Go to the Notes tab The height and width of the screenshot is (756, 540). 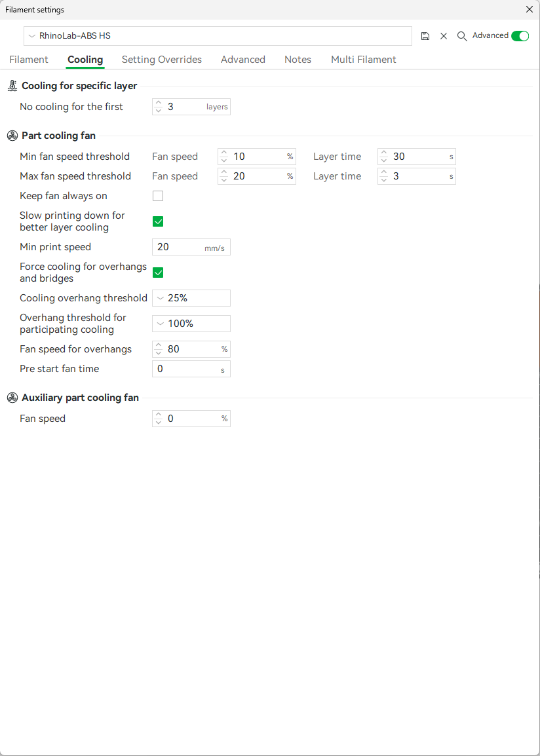(x=298, y=60)
